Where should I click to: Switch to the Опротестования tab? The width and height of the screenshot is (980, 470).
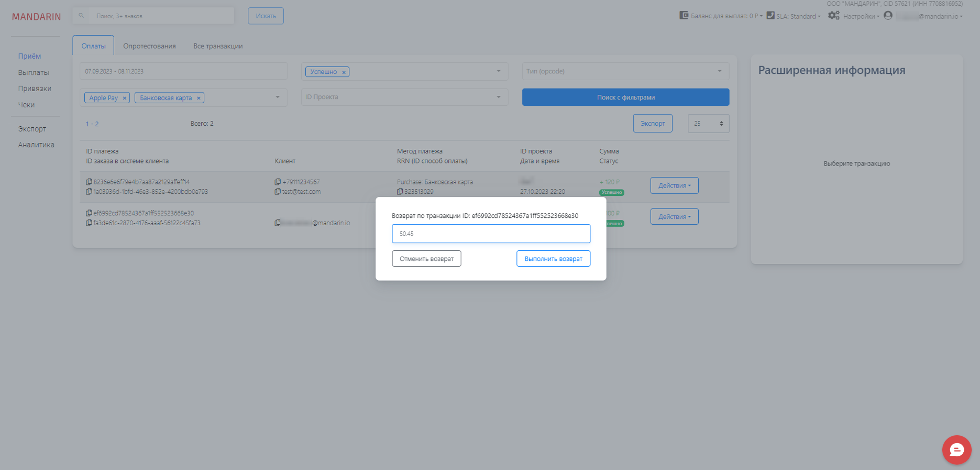point(149,46)
